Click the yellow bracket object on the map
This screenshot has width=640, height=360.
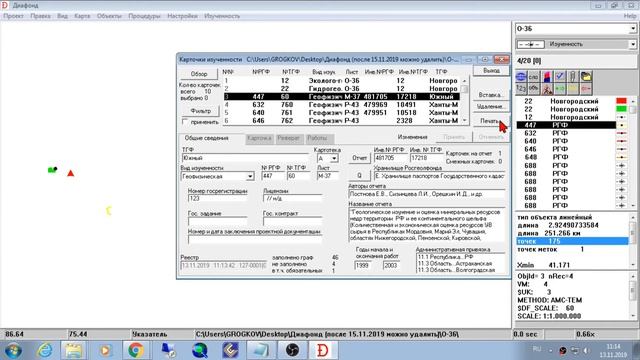pyautogui.click(x=109, y=211)
